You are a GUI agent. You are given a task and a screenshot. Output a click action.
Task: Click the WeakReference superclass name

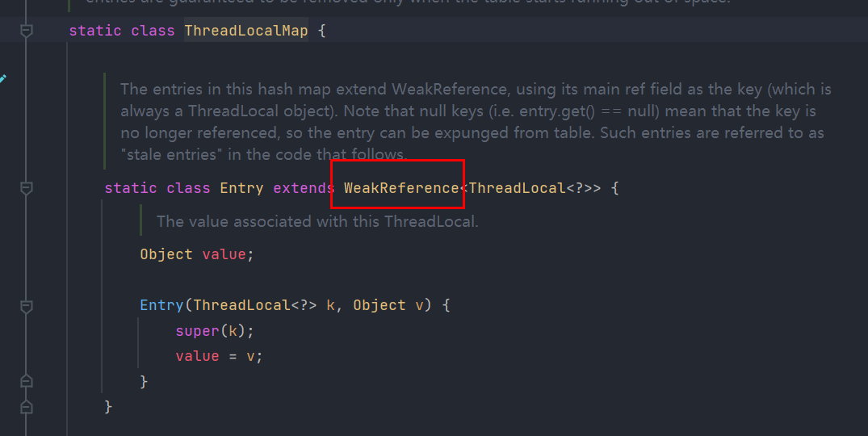tap(401, 188)
